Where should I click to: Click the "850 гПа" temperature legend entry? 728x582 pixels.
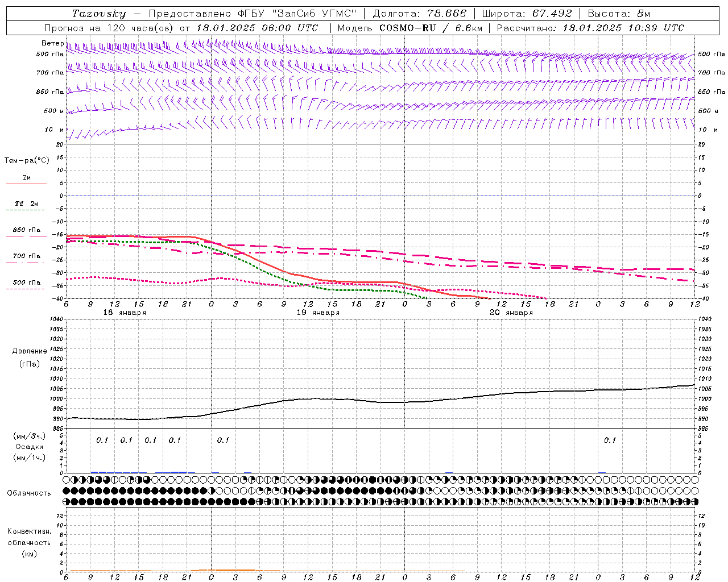click(x=27, y=230)
